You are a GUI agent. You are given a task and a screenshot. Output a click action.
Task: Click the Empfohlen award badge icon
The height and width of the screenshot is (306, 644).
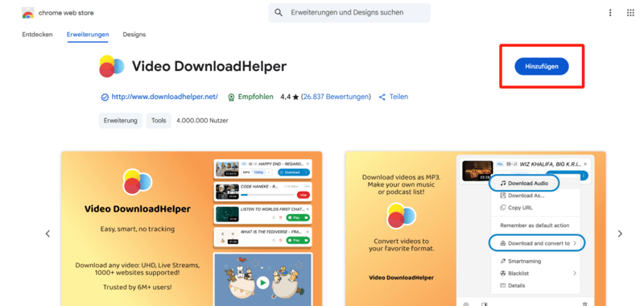point(231,97)
